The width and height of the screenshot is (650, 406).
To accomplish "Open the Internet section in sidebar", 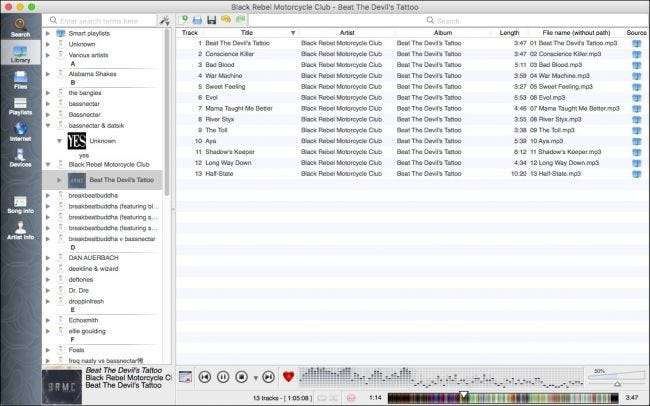I will point(20,131).
